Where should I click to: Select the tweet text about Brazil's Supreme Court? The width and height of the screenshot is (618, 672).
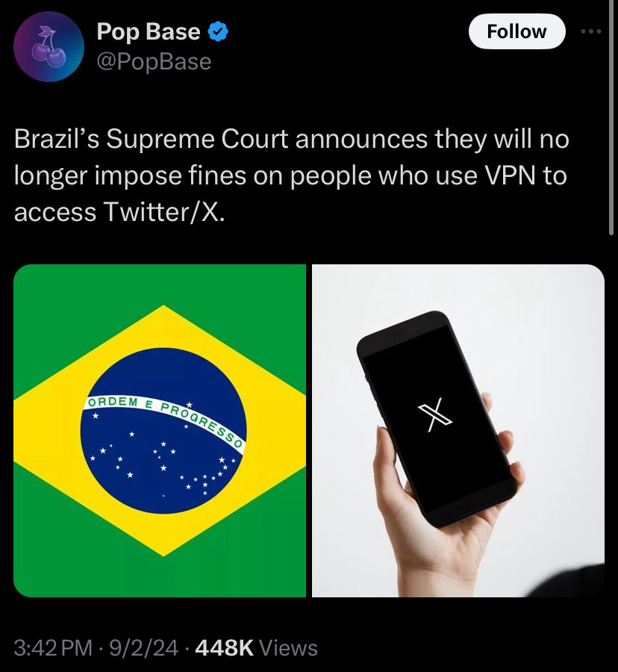[291, 175]
